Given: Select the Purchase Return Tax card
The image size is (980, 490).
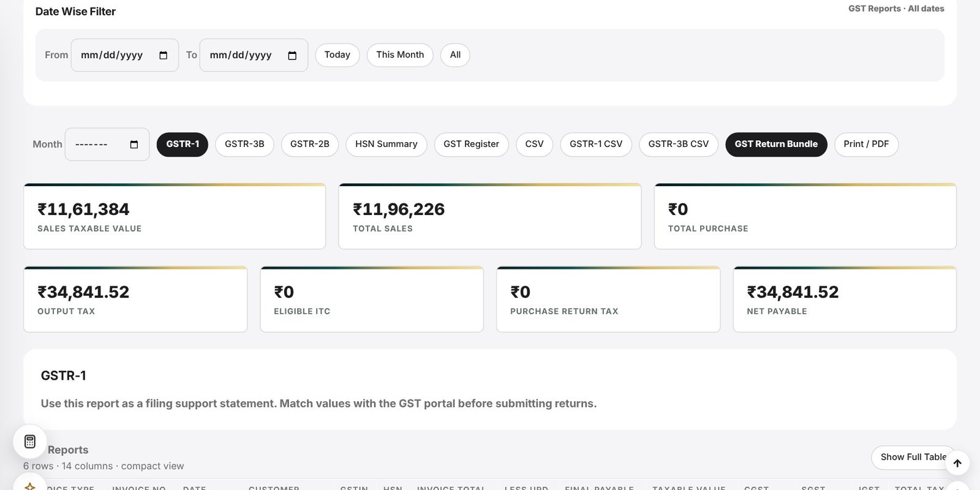Looking at the screenshot, I should 608,300.
